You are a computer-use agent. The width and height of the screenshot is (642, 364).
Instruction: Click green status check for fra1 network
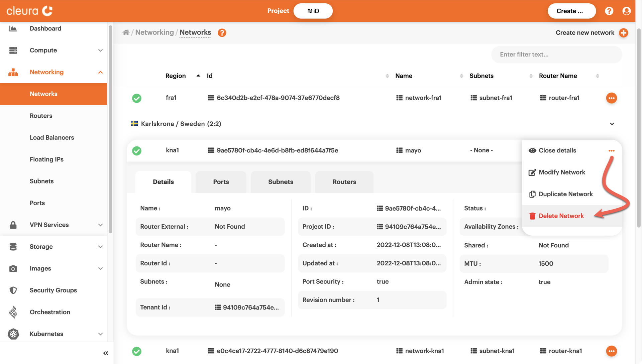point(136,98)
